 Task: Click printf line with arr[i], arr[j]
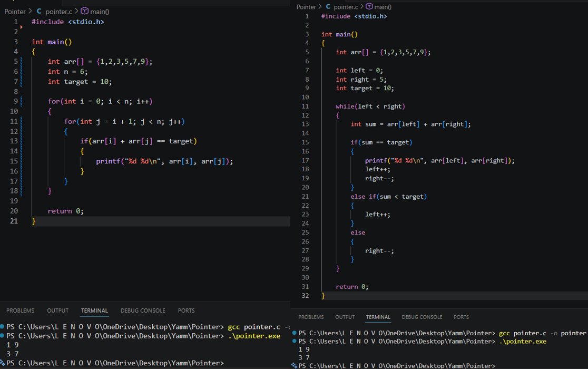click(164, 161)
